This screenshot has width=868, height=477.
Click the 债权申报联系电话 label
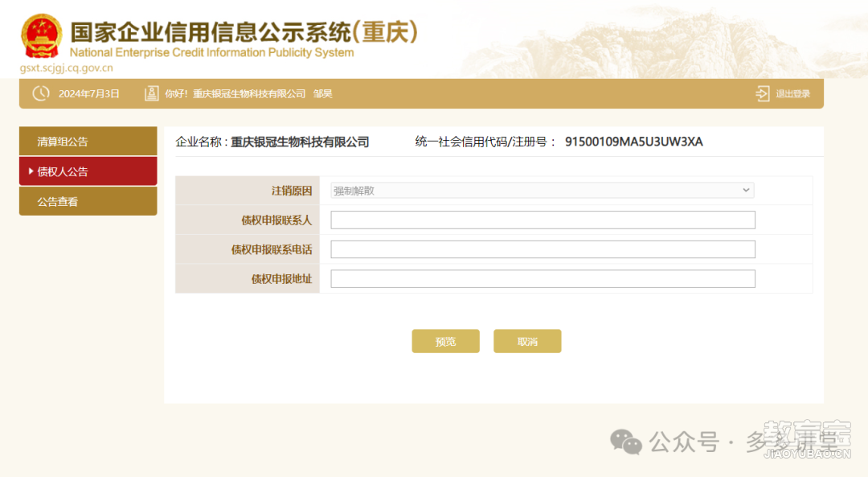[272, 249]
